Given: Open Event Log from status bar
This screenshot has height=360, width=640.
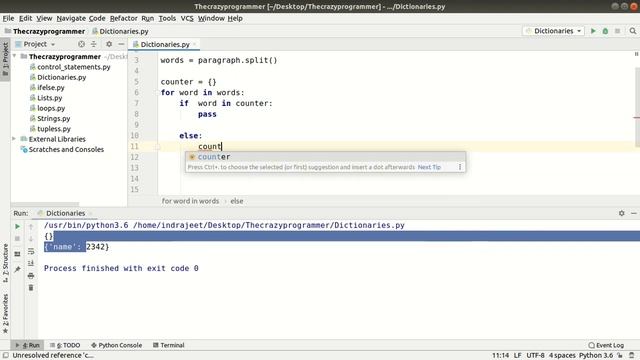Looking at the screenshot, I should (x=606, y=345).
